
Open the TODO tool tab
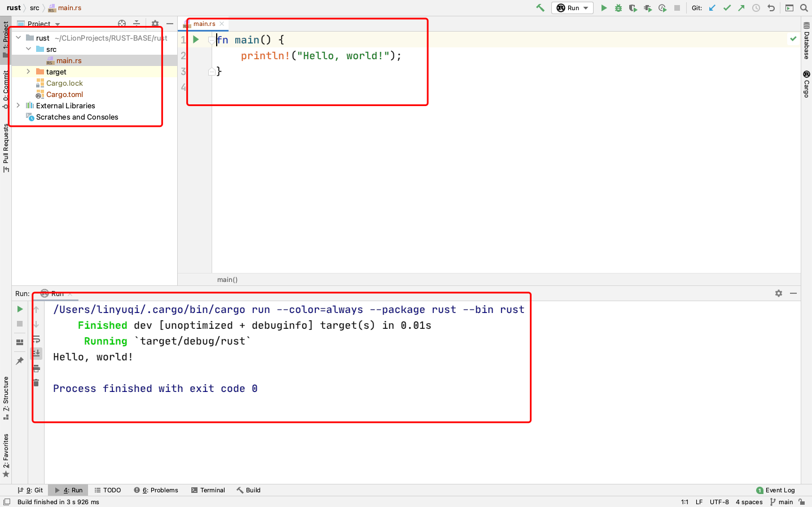coord(107,490)
